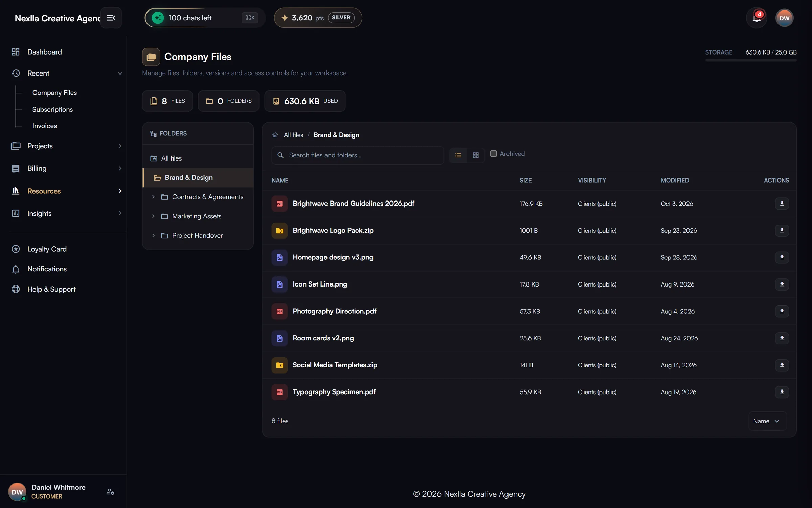Image resolution: width=812 pixels, height=508 pixels.
Task: Switch to list view
Action: 458,155
